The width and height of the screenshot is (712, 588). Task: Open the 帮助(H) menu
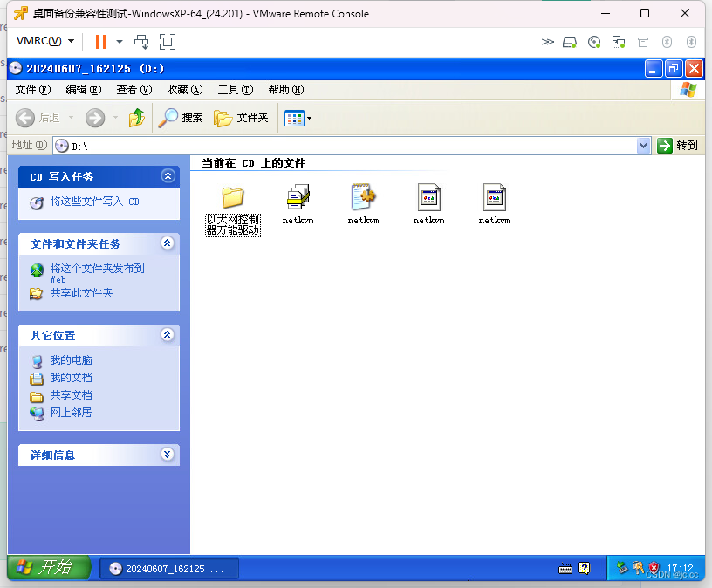click(x=286, y=90)
